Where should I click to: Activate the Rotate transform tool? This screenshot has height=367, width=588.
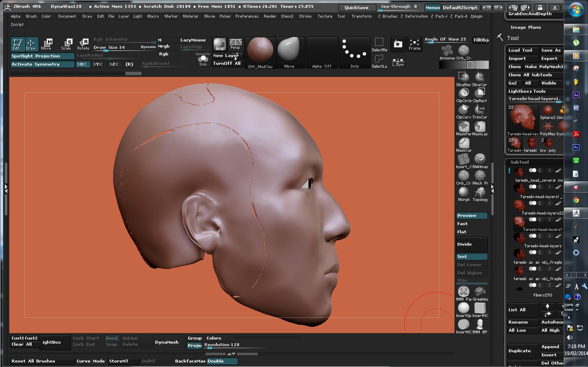(x=83, y=44)
